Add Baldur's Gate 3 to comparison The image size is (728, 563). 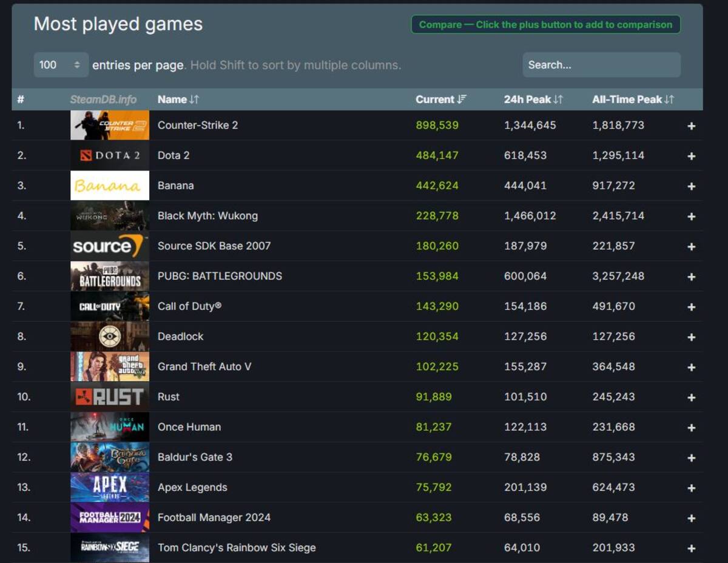pos(691,458)
